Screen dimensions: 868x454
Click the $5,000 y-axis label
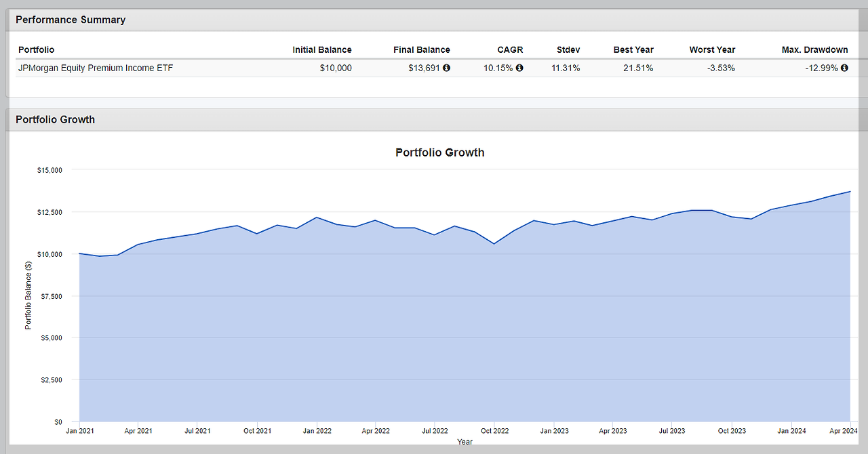(52, 338)
